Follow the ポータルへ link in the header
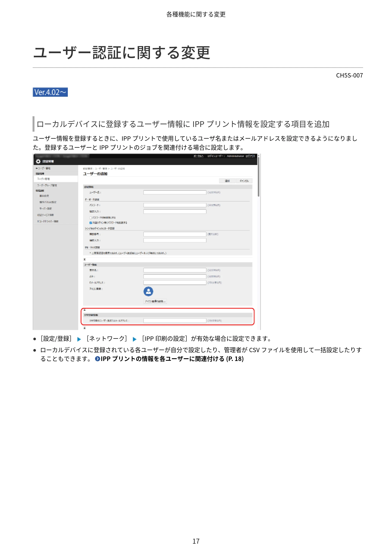Screen dimensions: 392x555 (x=198, y=156)
